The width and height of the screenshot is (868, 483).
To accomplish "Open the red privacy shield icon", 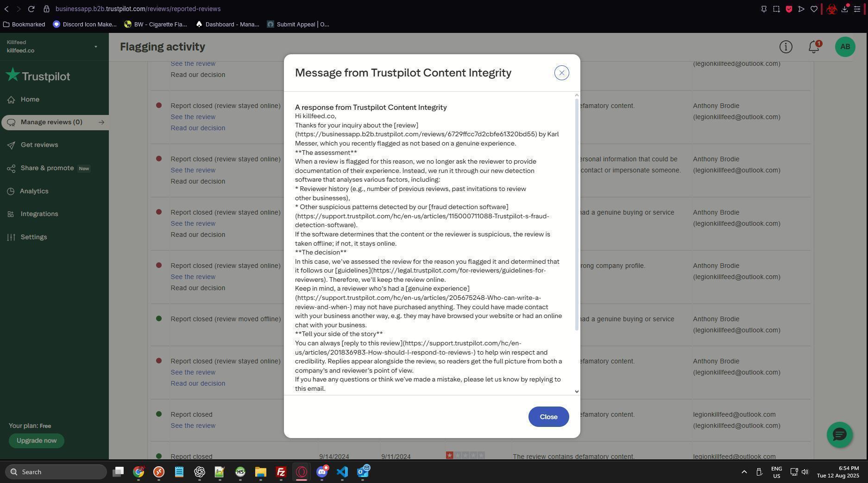I will pos(789,9).
